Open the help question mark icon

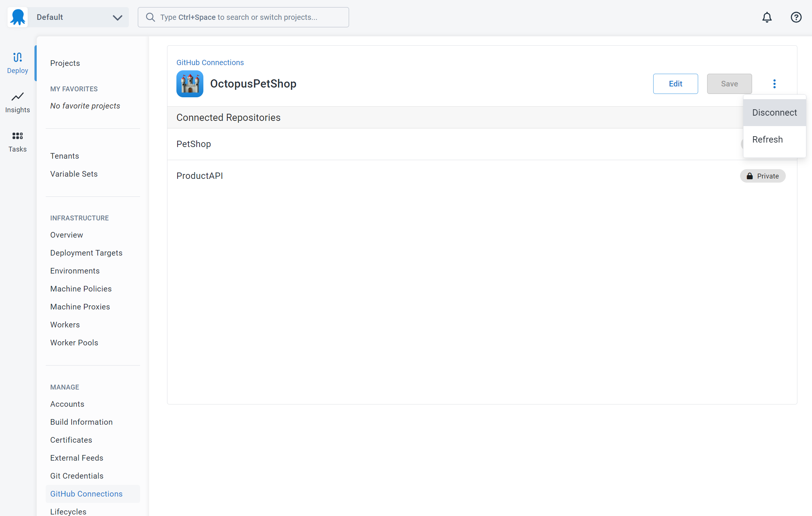coord(796,17)
